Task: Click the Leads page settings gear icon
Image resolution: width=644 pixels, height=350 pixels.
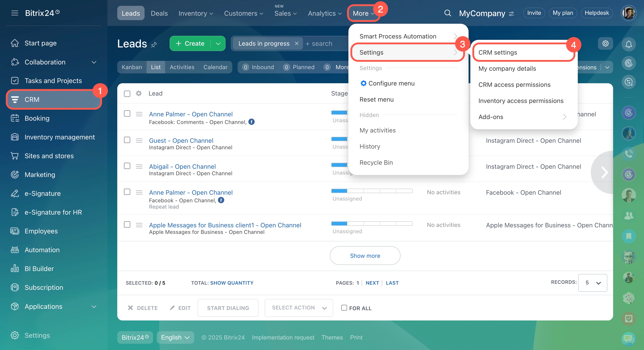Action: (605, 43)
